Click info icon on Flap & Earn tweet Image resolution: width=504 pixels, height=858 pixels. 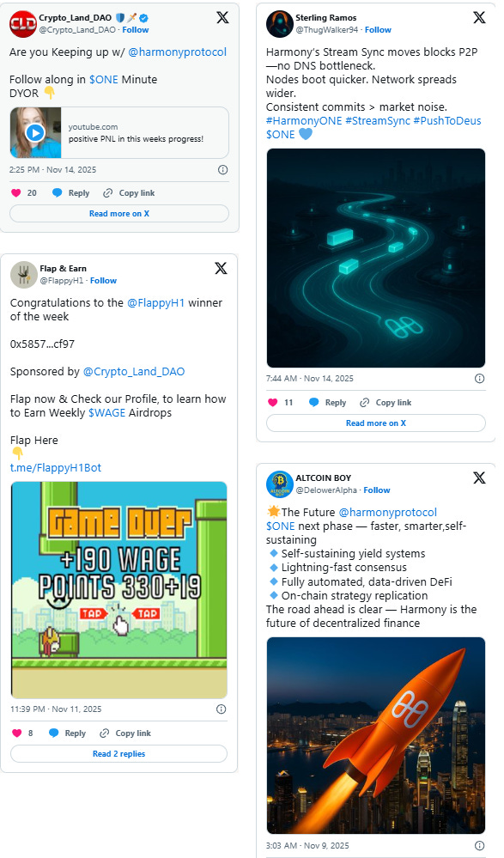tap(221, 709)
